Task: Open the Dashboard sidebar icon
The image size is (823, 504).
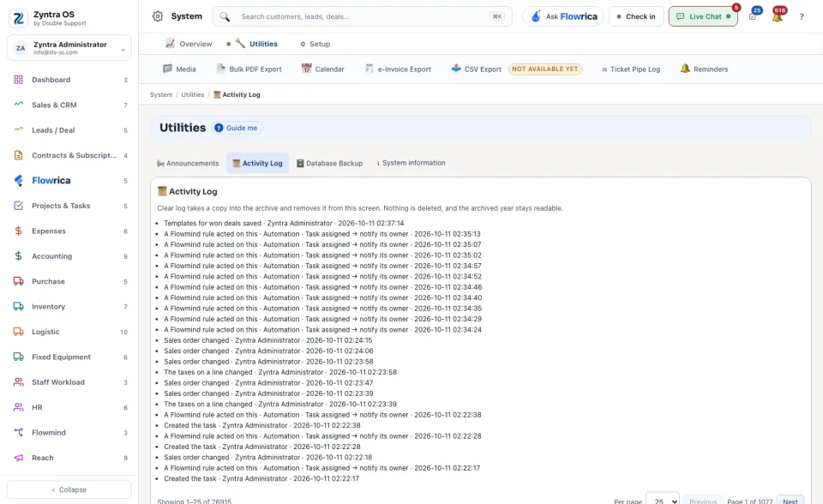Action: 18,80
